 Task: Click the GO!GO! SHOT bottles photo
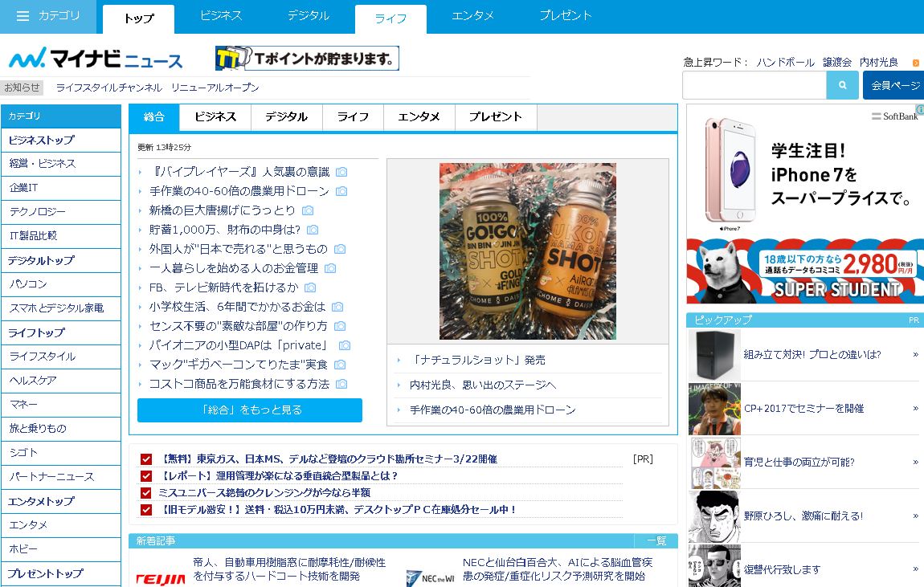(x=527, y=251)
